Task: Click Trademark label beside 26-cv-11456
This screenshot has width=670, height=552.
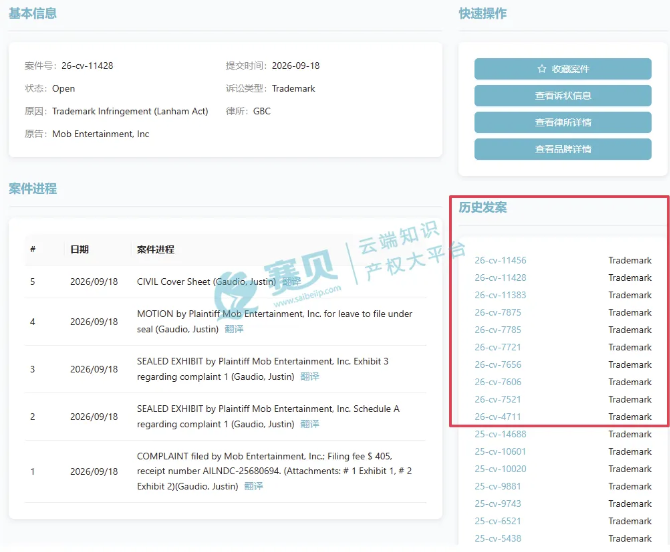Action: tap(630, 261)
